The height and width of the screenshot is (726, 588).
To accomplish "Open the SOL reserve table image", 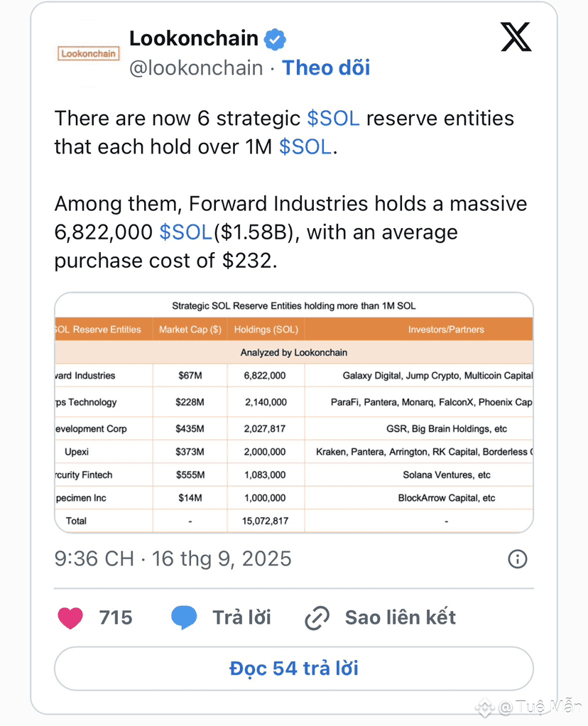I will pos(294,413).
